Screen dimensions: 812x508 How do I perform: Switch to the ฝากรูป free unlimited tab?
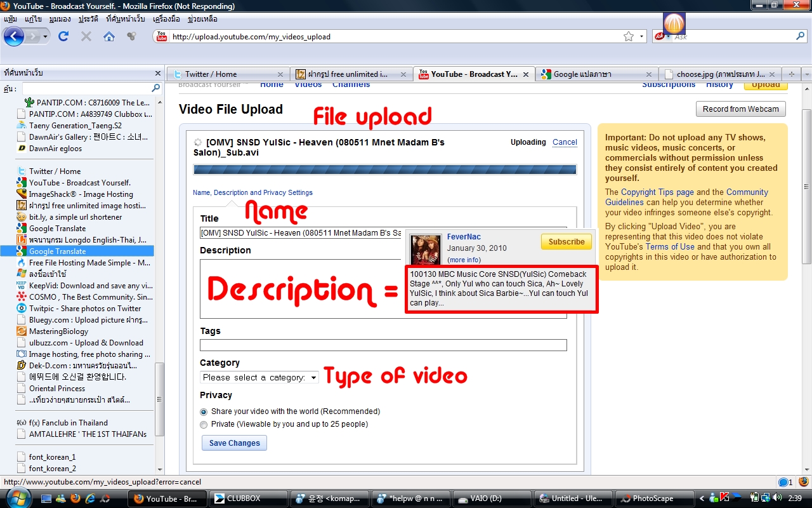tap(351, 74)
